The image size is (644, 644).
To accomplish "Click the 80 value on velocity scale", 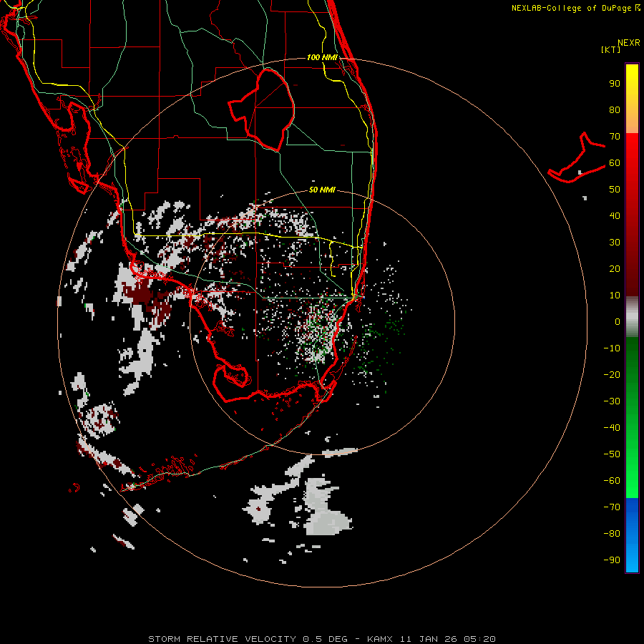I will click(x=615, y=110).
